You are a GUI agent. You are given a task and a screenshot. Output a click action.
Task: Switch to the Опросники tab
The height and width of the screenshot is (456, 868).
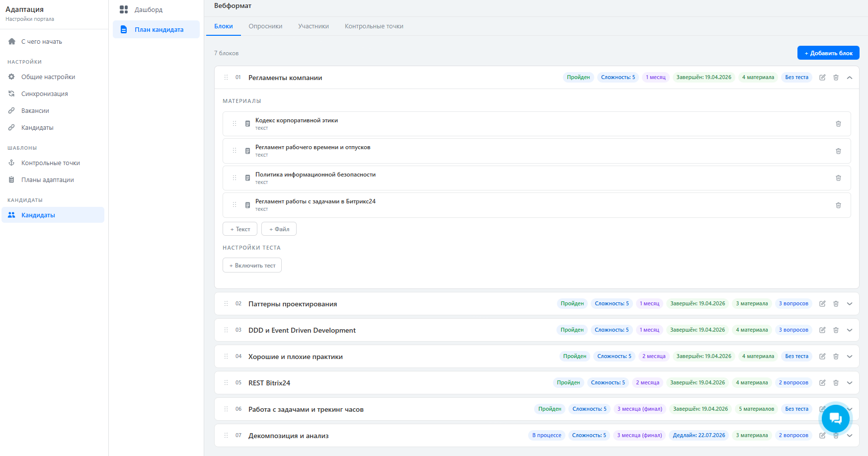pyautogui.click(x=265, y=26)
